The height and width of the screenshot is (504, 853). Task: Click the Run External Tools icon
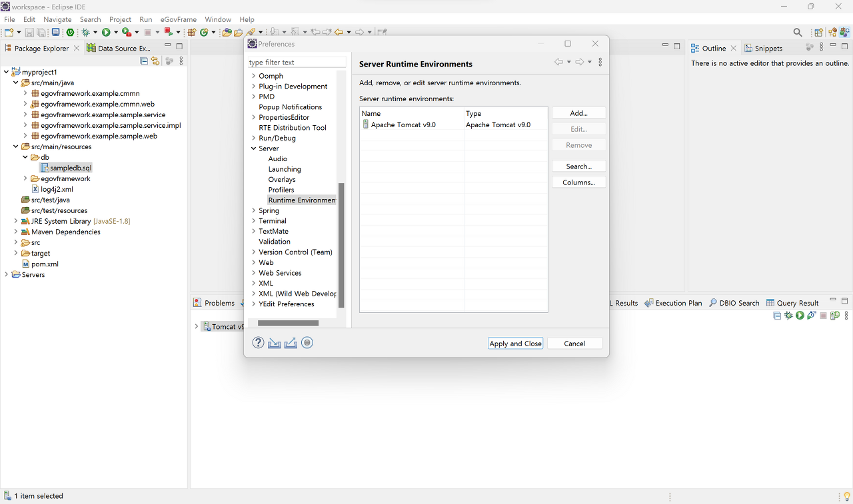pyautogui.click(x=126, y=32)
